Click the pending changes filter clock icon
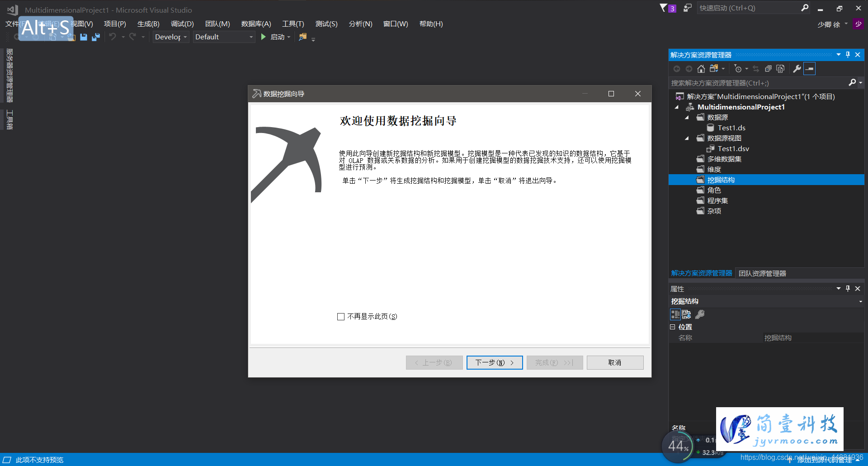 tap(738, 69)
